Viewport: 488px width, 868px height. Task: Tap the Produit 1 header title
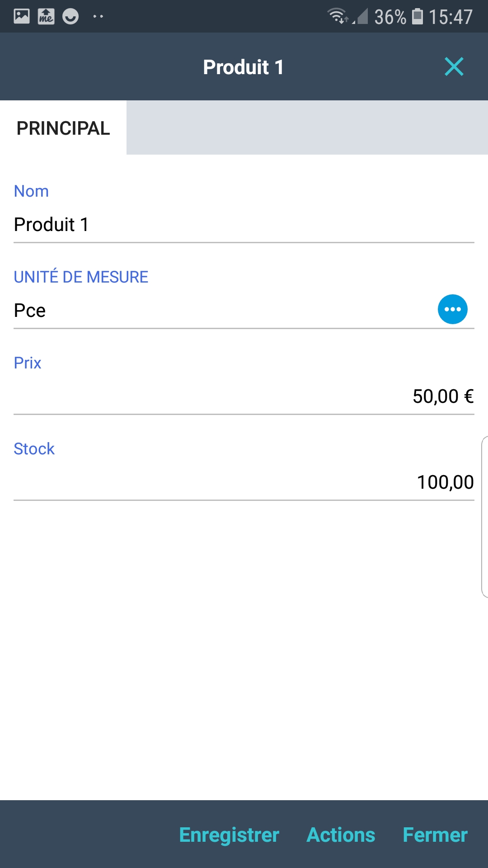click(x=243, y=67)
